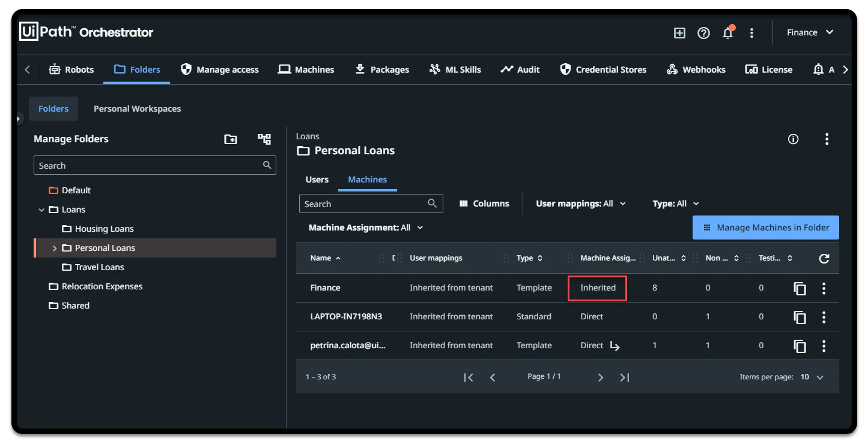The height and width of the screenshot is (443, 868).
Task: Click Manage Machines in Folder button
Action: (766, 228)
